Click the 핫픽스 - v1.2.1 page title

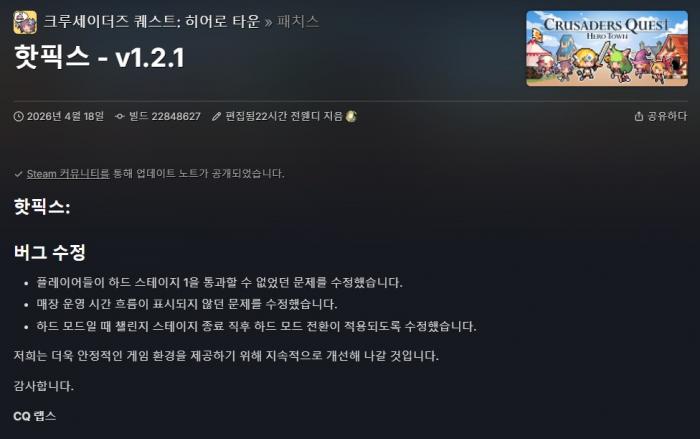[x=99, y=57]
